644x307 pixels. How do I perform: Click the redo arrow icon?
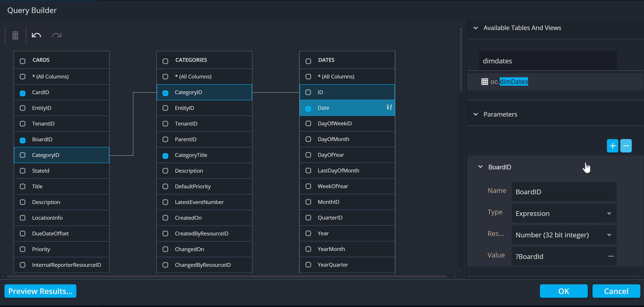pos(57,35)
